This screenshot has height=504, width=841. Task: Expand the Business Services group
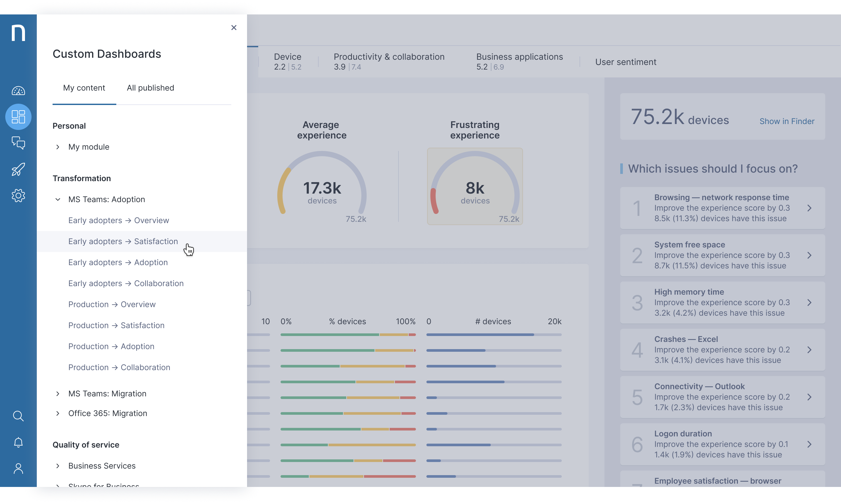point(58,466)
